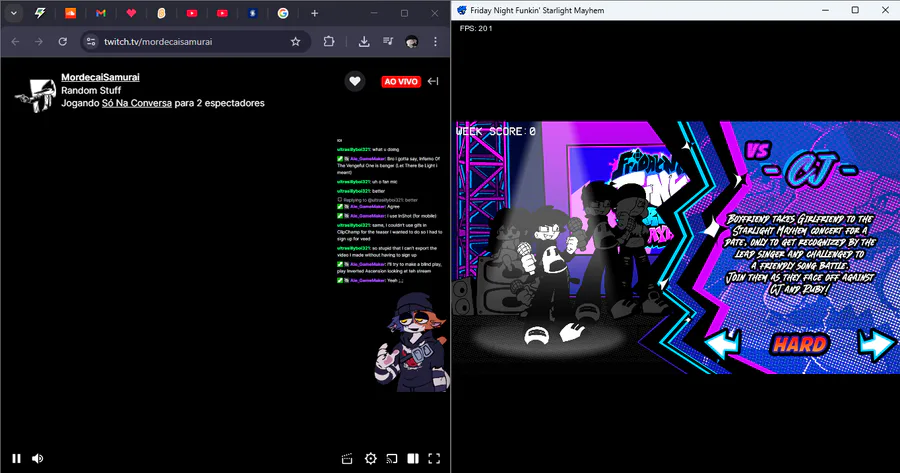Toggle Twitch theatre mode

pos(413,458)
